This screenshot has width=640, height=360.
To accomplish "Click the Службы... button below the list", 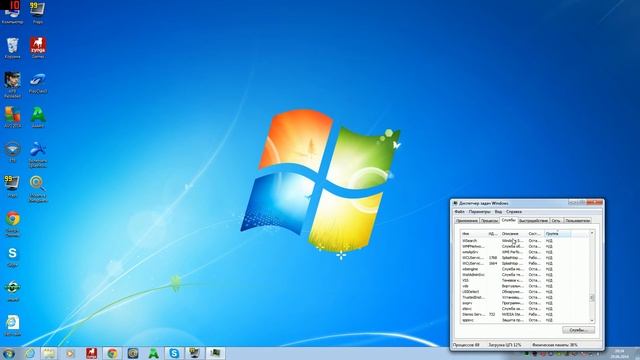I will click(x=578, y=330).
